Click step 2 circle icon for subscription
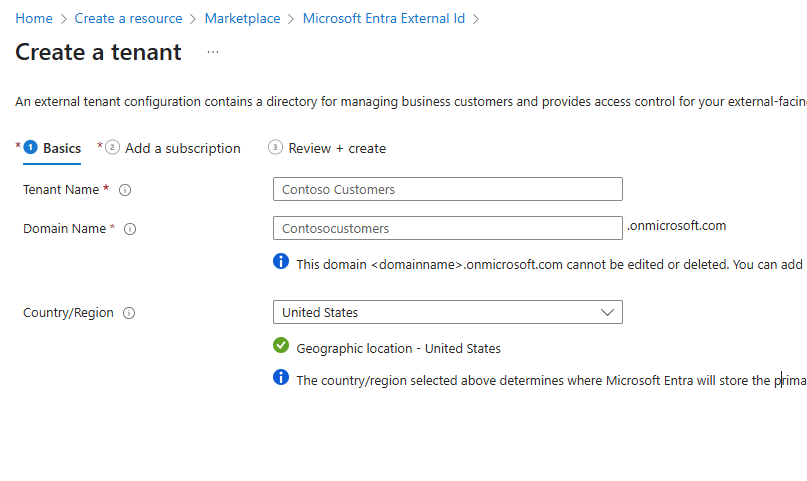The width and height of the screenshot is (807, 481). 112,148
